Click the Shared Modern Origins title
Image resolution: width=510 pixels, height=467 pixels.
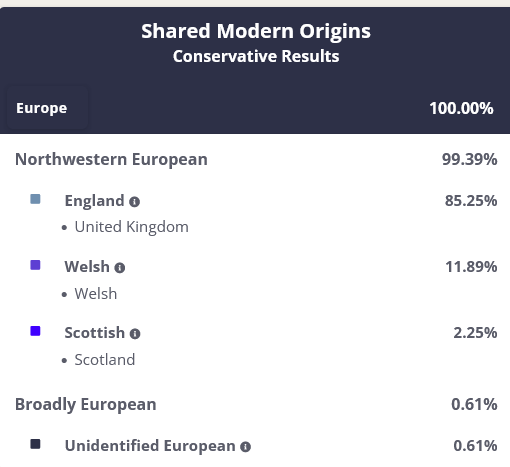[x=256, y=31]
